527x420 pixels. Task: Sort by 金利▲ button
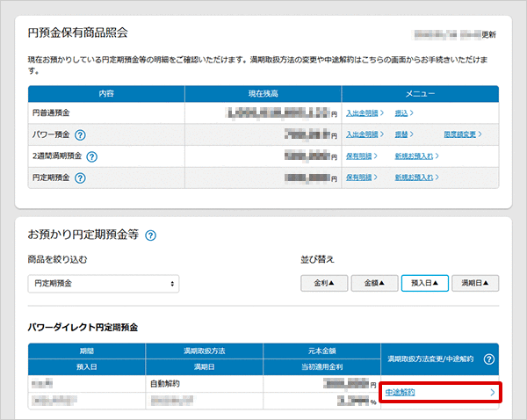tap(324, 283)
